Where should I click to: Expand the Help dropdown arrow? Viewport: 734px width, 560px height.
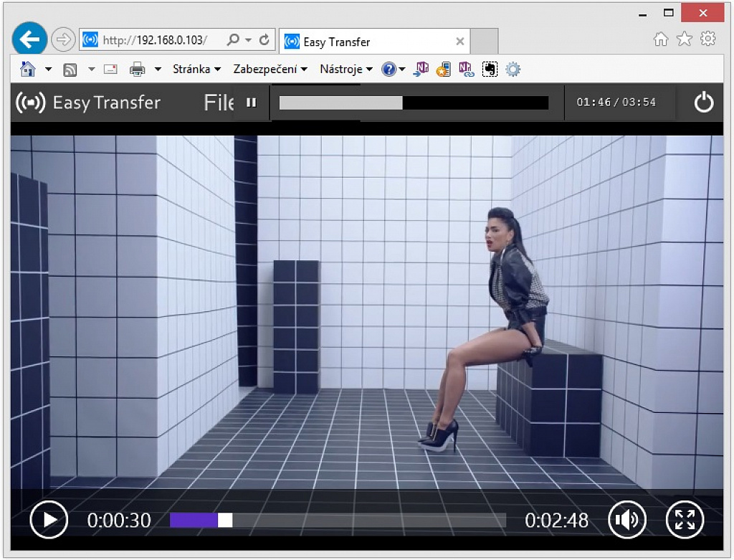[402, 70]
